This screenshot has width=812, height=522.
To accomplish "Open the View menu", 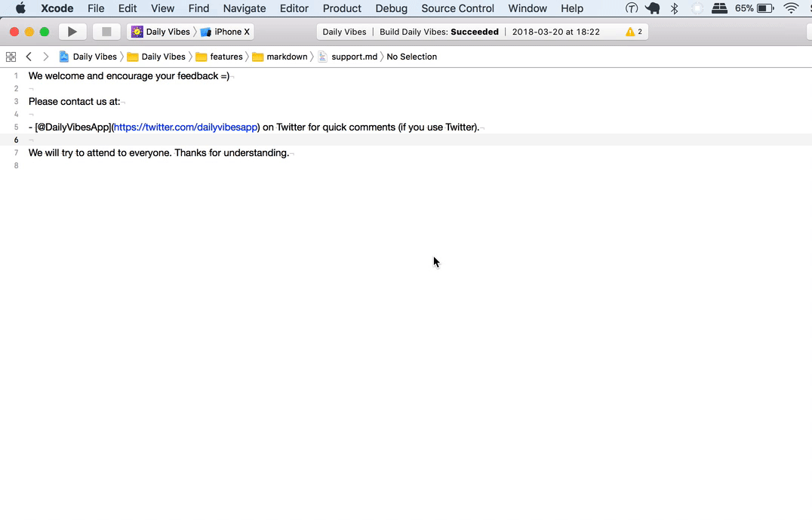I will coord(162,8).
